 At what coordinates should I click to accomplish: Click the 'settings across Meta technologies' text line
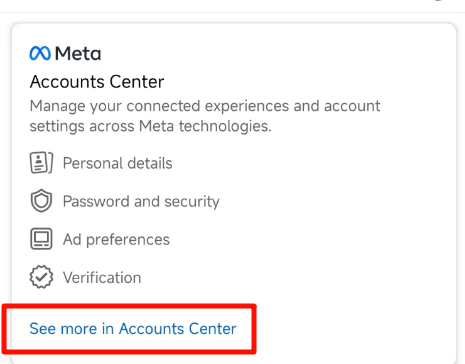pyautogui.click(x=151, y=126)
